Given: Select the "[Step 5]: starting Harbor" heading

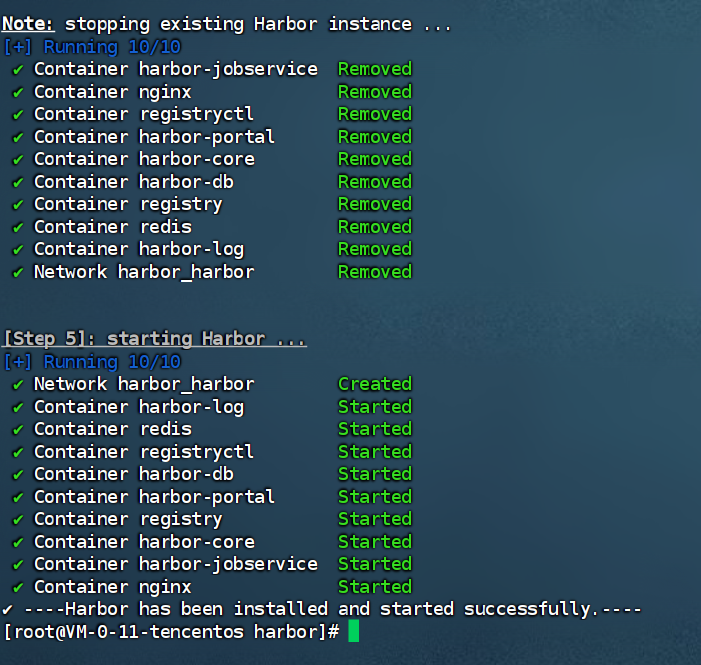Looking at the screenshot, I should pos(155,339).
